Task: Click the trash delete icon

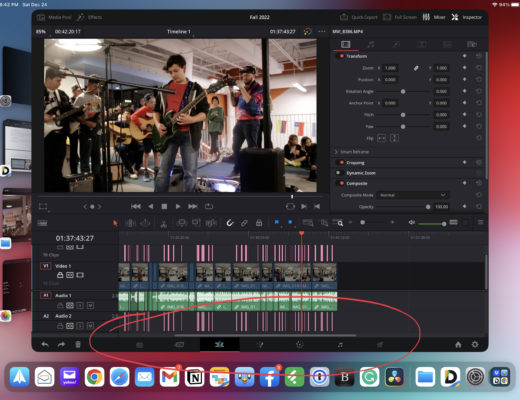Action: click(x=78, y=344)
